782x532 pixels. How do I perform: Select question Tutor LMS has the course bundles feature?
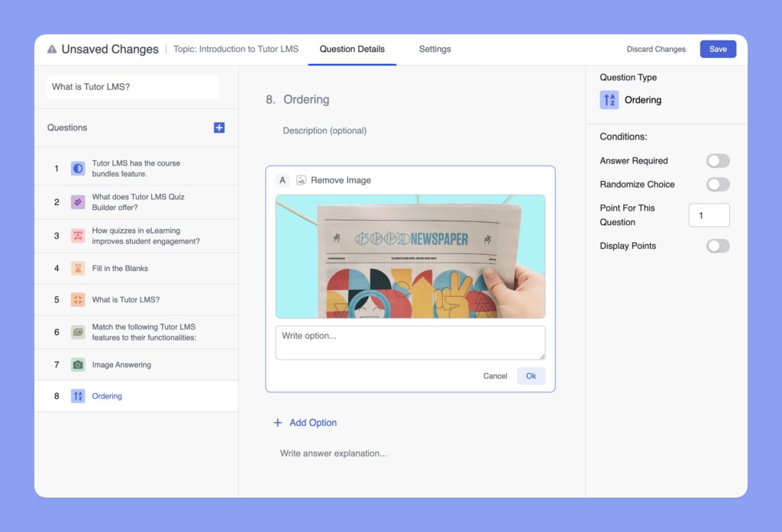tap(136, 169)
